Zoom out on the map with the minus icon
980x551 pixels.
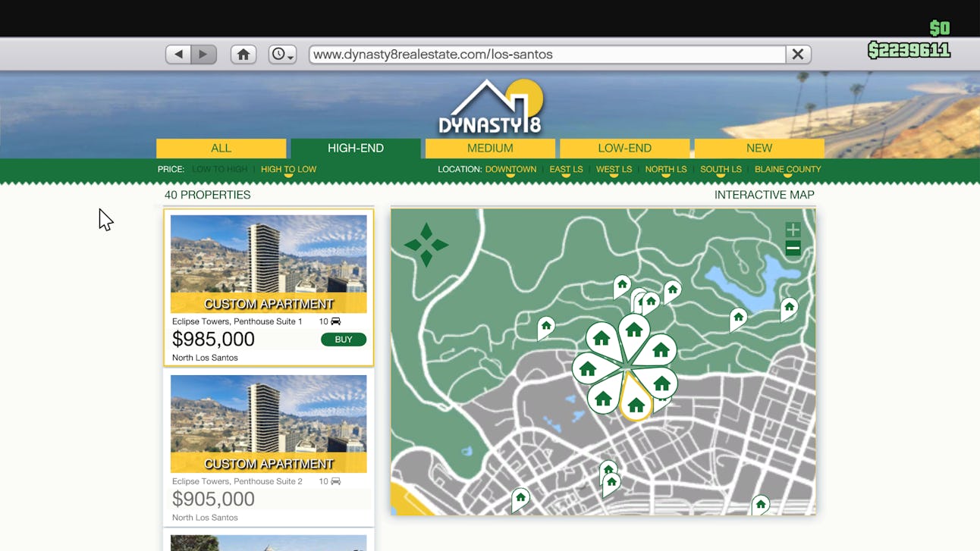click(x=792, y=247)
